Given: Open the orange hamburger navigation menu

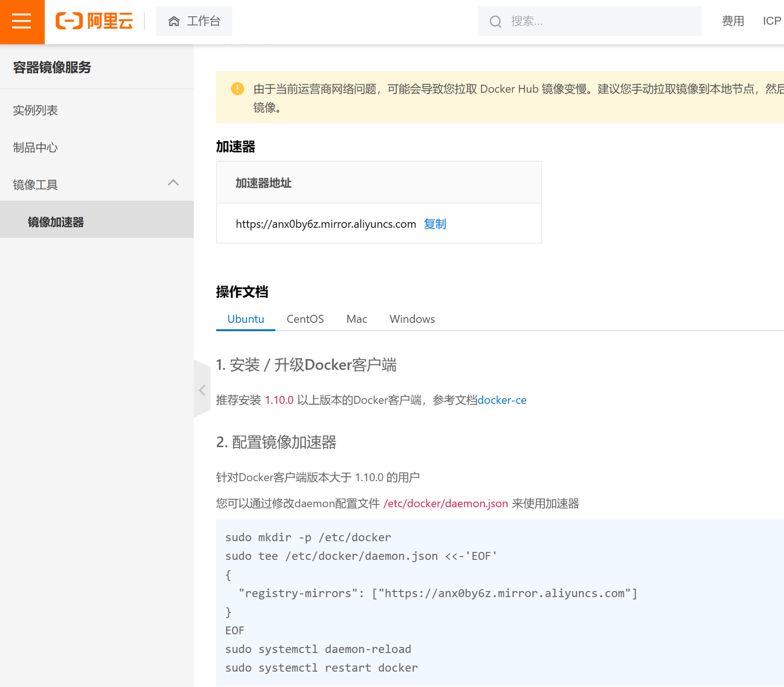Looking at the screenshot, I should (22, 22).
